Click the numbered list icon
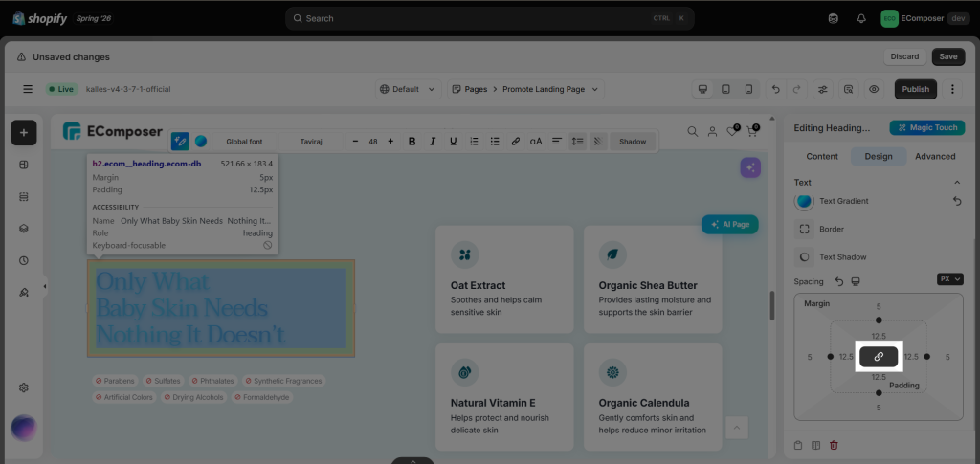 coord(475,142)
